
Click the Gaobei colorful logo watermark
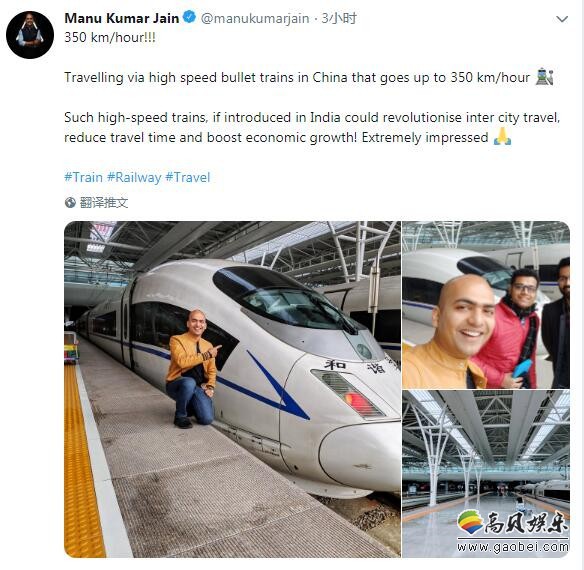(471, 522)
